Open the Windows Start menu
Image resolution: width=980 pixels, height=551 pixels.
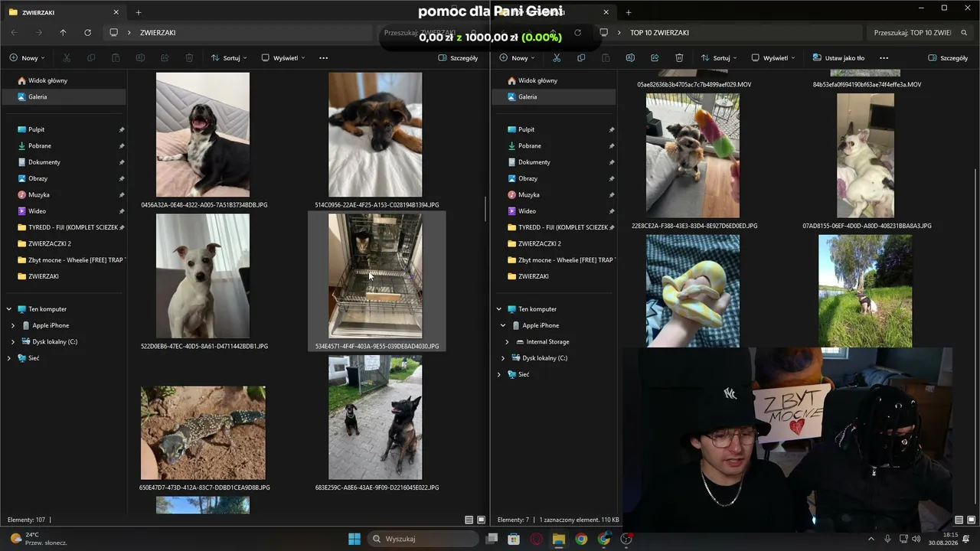pyautogui.click(x=354, y=539)
